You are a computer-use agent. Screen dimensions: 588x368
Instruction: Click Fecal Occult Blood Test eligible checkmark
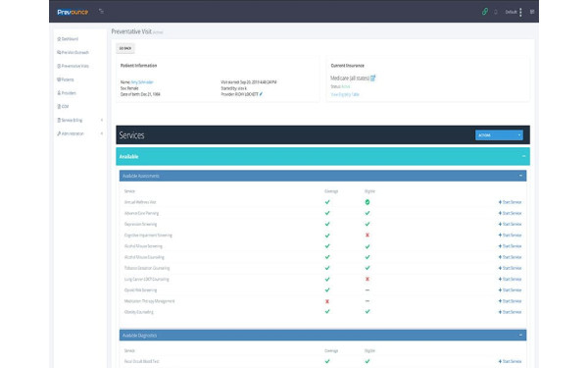pyautogui.click(x=367, y=361)
